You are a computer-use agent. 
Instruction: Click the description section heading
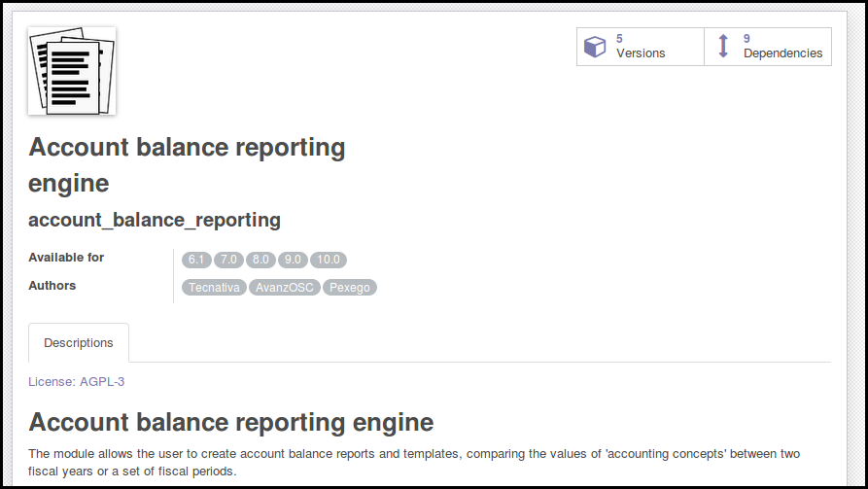click(x=230, y=423)
